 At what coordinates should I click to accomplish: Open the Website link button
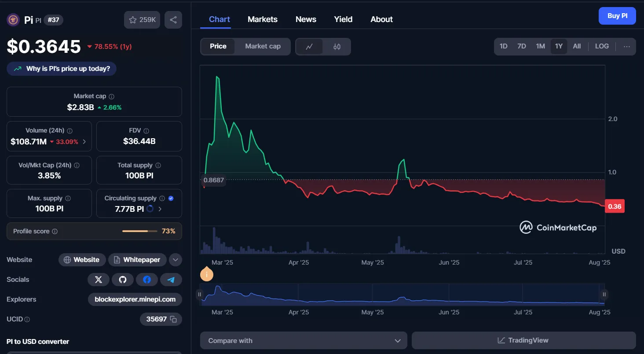(x=82, y=260)
